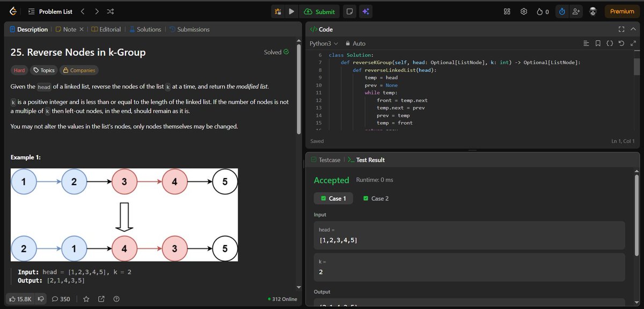Open the Editorial tab

point(106,30)
